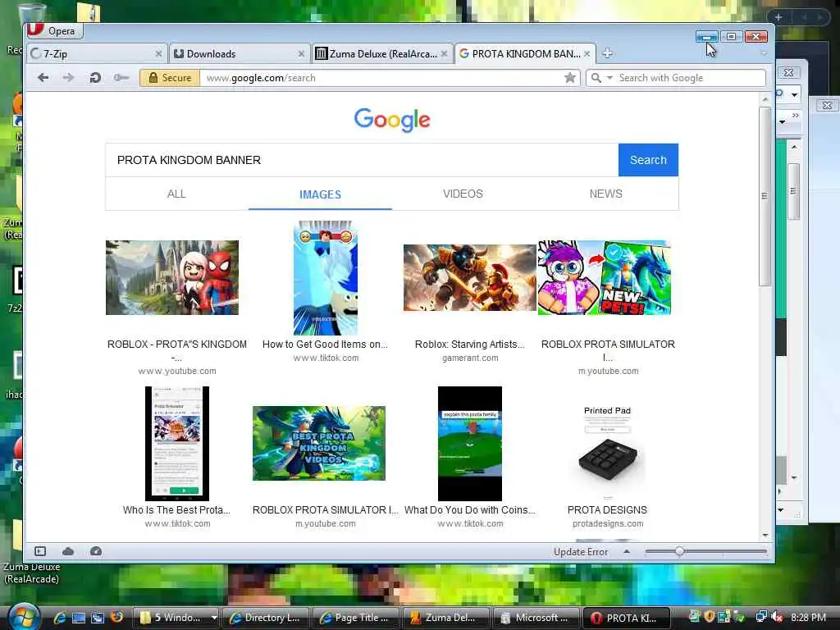Viewport: 840px width, 630px height.
Task: Bookmark the page with the star icon
Action: tap(570, 78)
